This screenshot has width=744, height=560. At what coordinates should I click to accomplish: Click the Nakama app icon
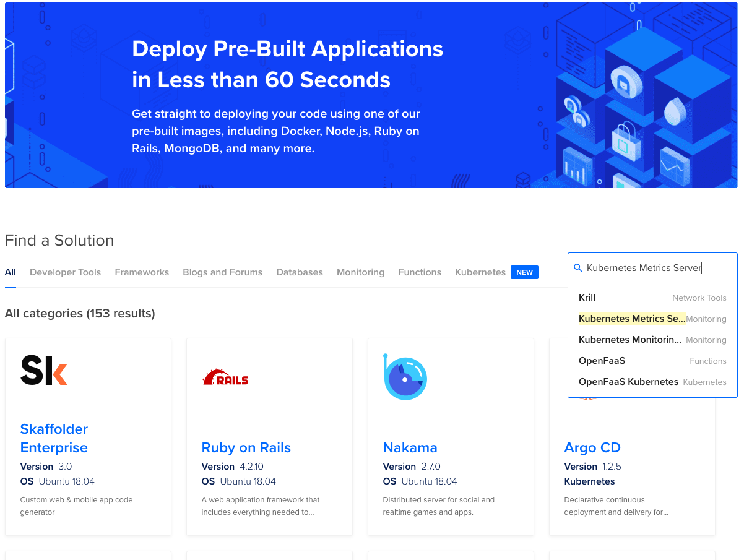[x=405, y=377]
